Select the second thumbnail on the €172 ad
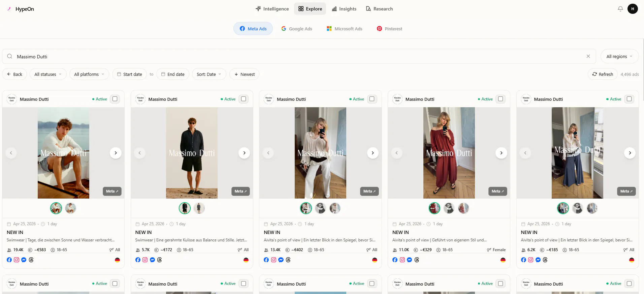Screen dimensions: 644x294 (199, 208)
